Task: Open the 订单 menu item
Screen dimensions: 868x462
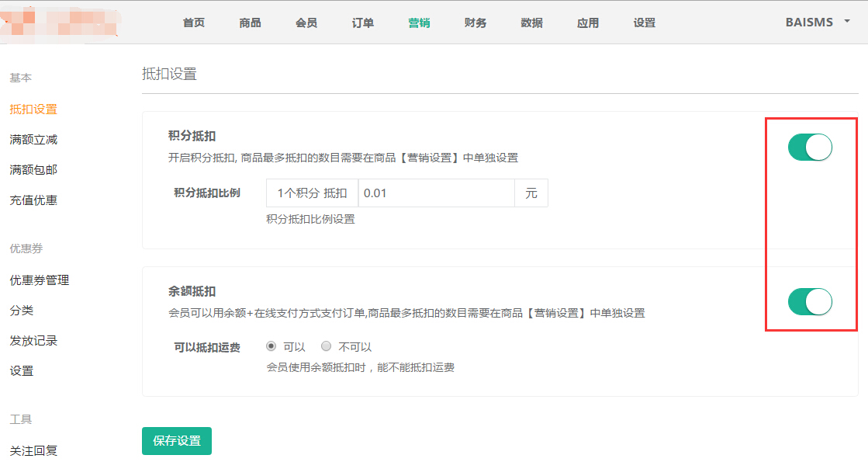Action: click(362, 23)
